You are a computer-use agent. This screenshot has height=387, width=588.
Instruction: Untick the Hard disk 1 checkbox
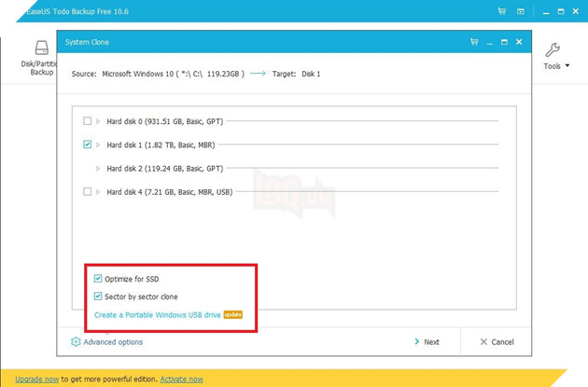point(88,145)
